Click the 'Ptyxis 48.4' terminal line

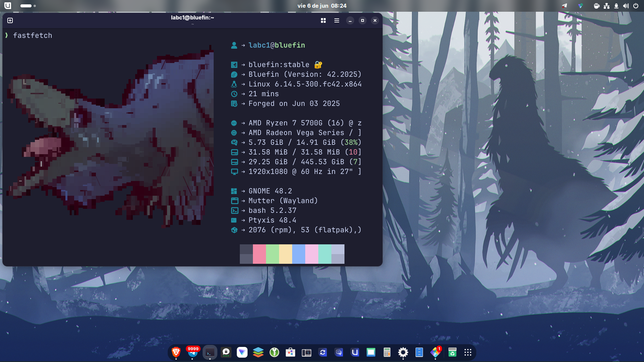(272, 220)
